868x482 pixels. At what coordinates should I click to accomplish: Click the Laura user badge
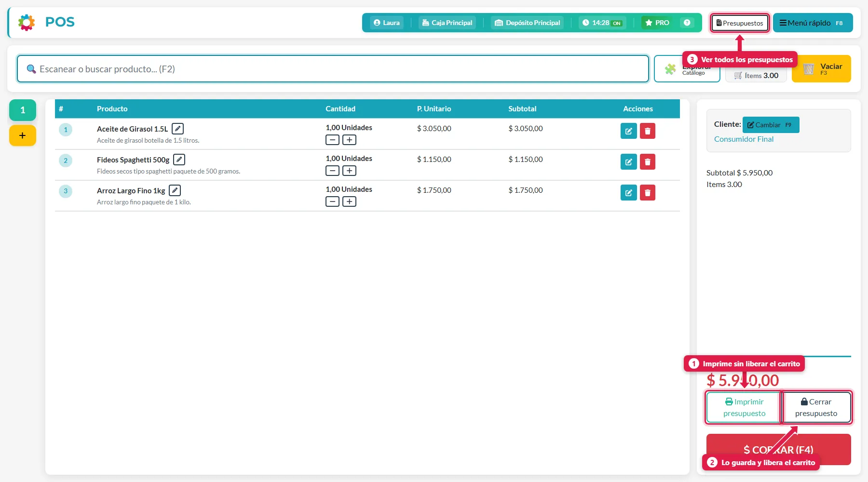pyautogui.click(x=387, y=23)
